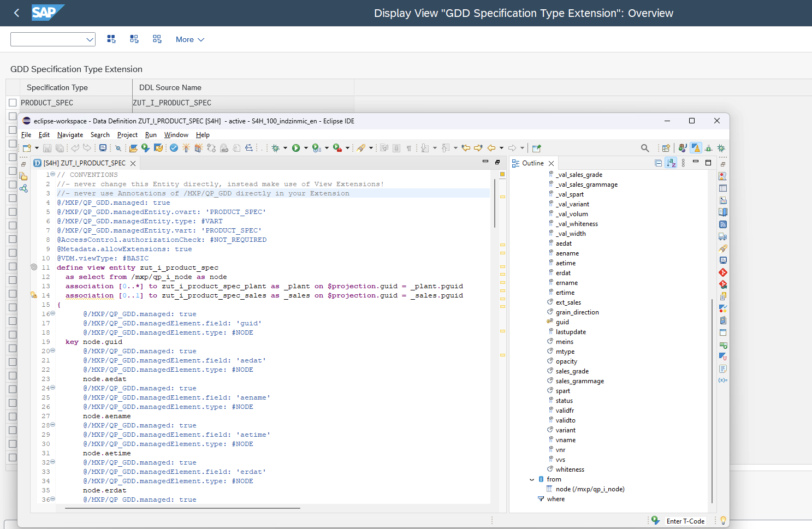This screenshot has width=812, height=529.
Task: Click Collapse All icon in Outline view
Action: [x=658, y=163]
